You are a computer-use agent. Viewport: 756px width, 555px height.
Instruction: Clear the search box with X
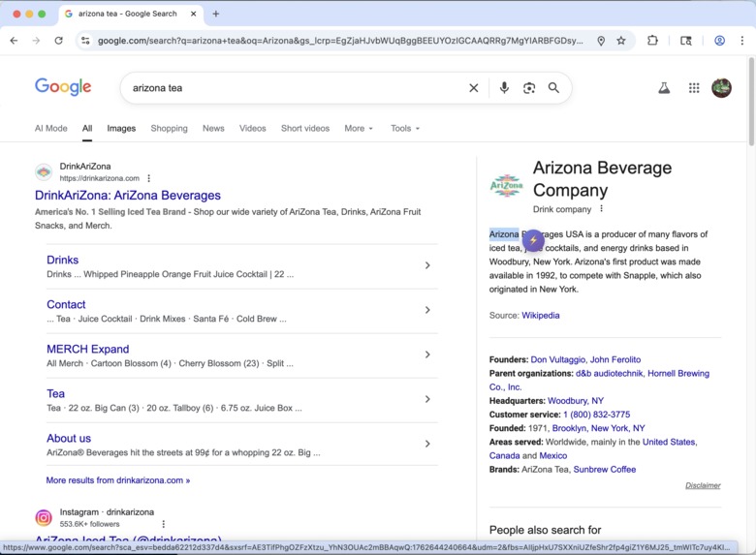[x=474, y=88]
